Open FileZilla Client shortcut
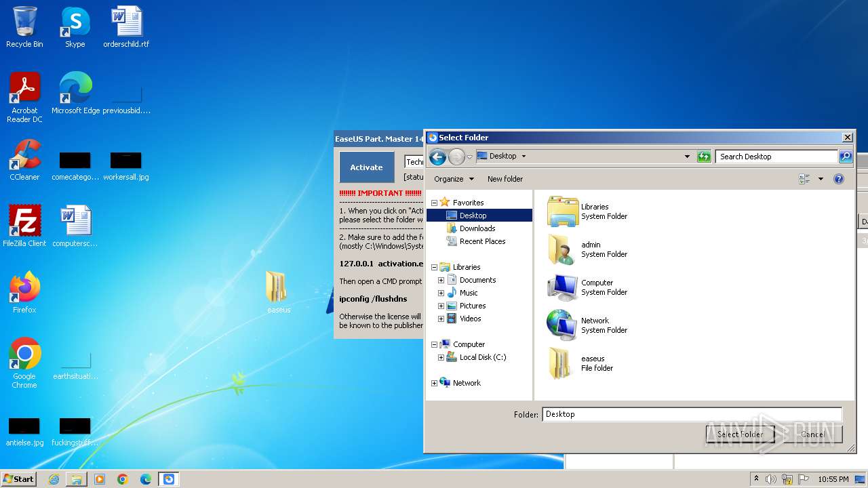 [x=24, y=226]
